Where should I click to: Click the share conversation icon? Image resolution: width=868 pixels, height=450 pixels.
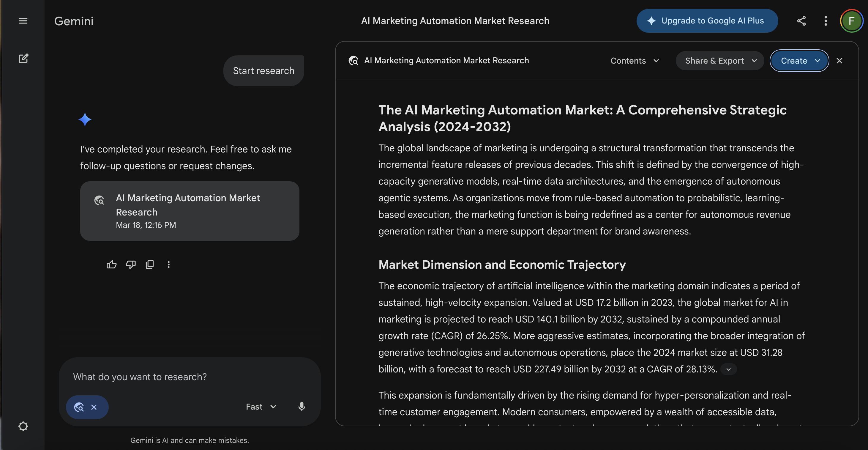coord(801,21)
